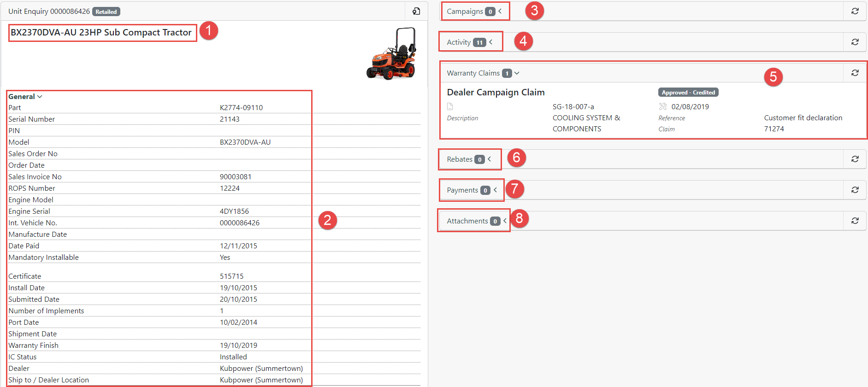Screen dimensions: 868x387
Task: Click the Payments panel refresh icon
Action: click(x=855, y=190)
